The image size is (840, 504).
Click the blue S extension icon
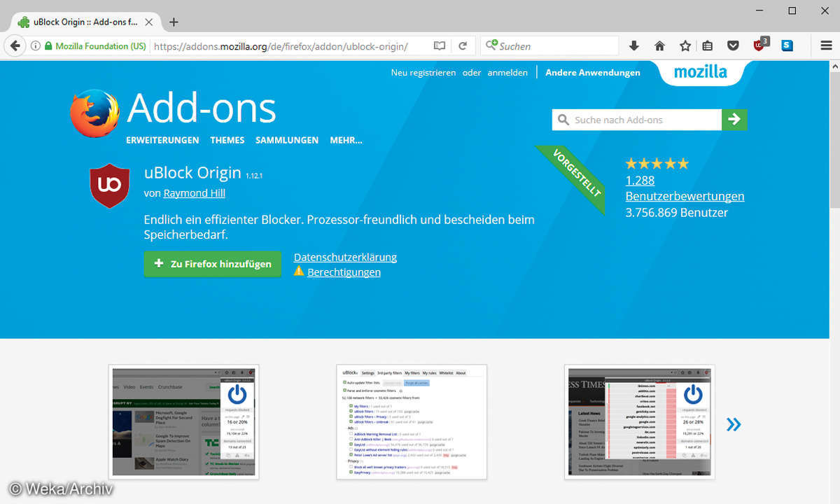787,46
